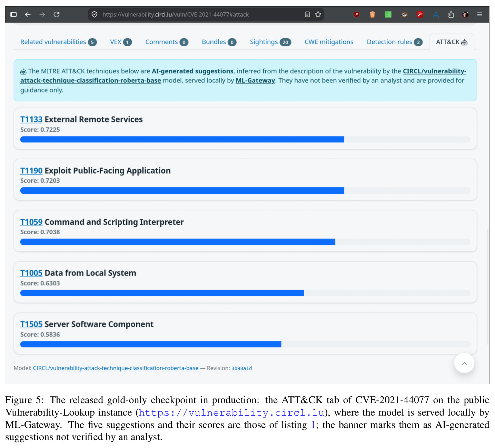Go back to the previous page
Screen dimensions: 495x448
click(x=28, y=14)
